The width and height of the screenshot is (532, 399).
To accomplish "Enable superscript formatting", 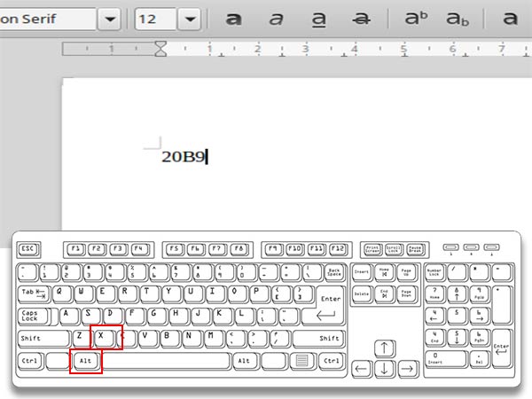I will tap(415, 19).
